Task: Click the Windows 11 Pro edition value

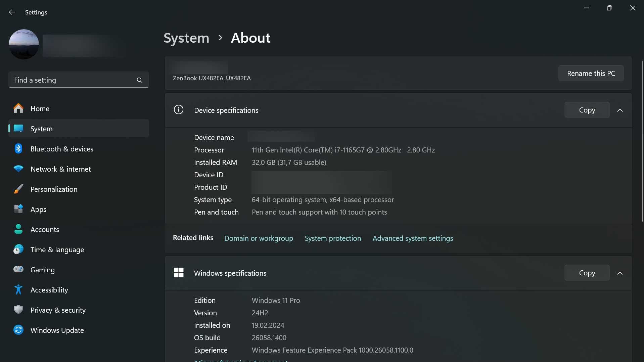Action: (x=276, y=301)
